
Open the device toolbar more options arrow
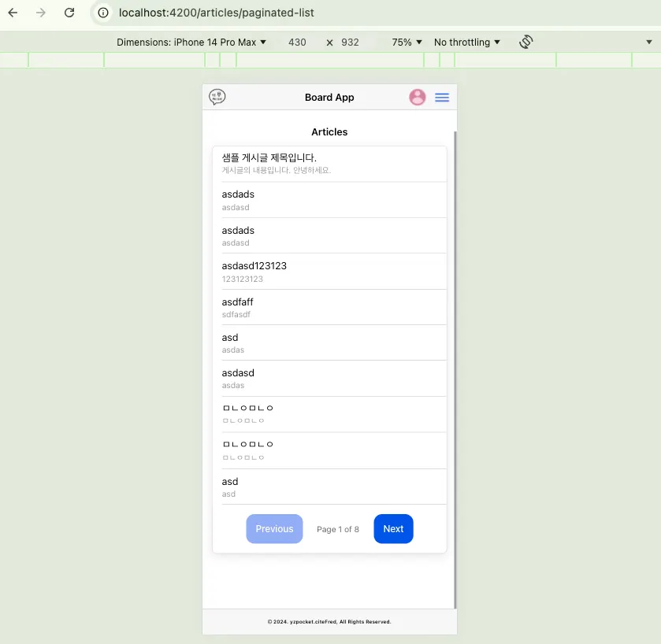(649, 42)
